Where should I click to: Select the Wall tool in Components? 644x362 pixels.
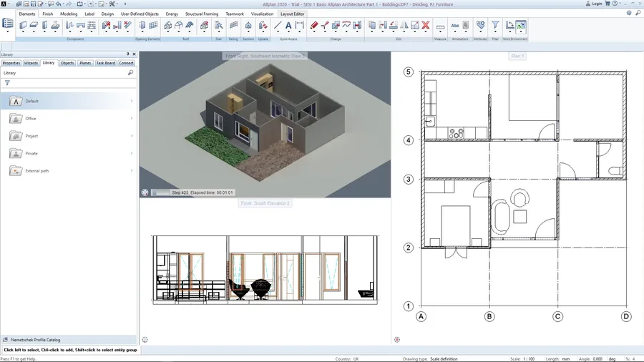[23, 26]
